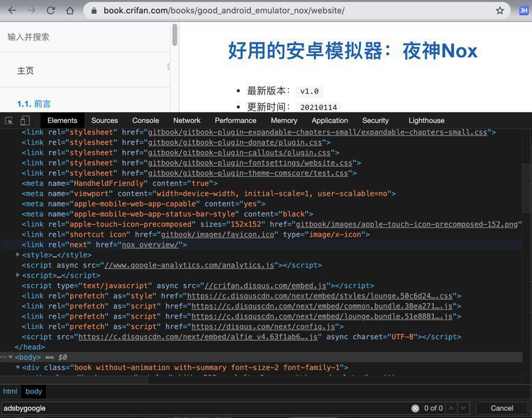
Task: Click the 0 of 0 results count
Action: 433,408
